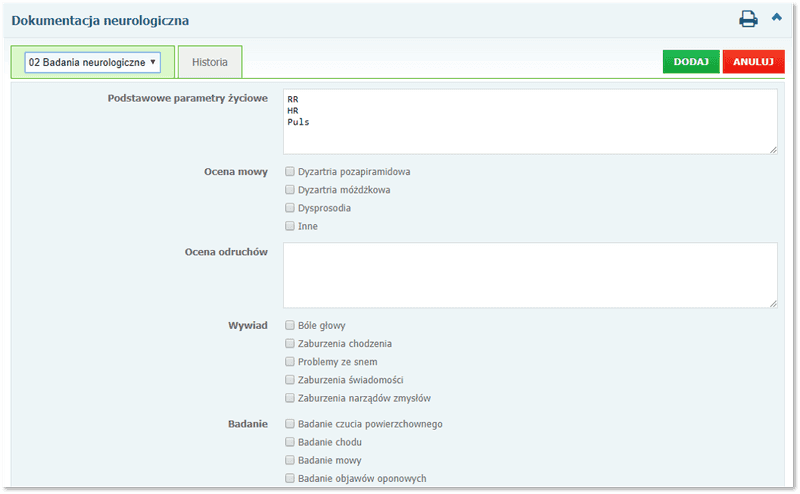Select the Inne checkbox under Ocena mowy
The image size is (800, 494).
pos(290,226)
